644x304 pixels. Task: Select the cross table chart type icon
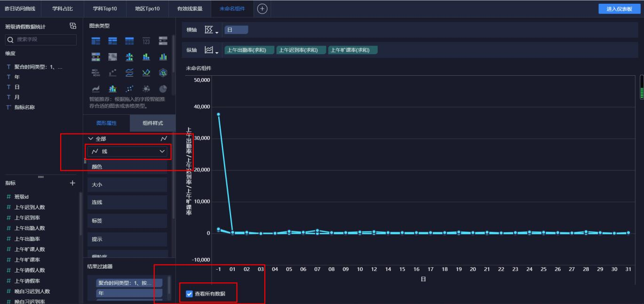click(x=112, y=41)
